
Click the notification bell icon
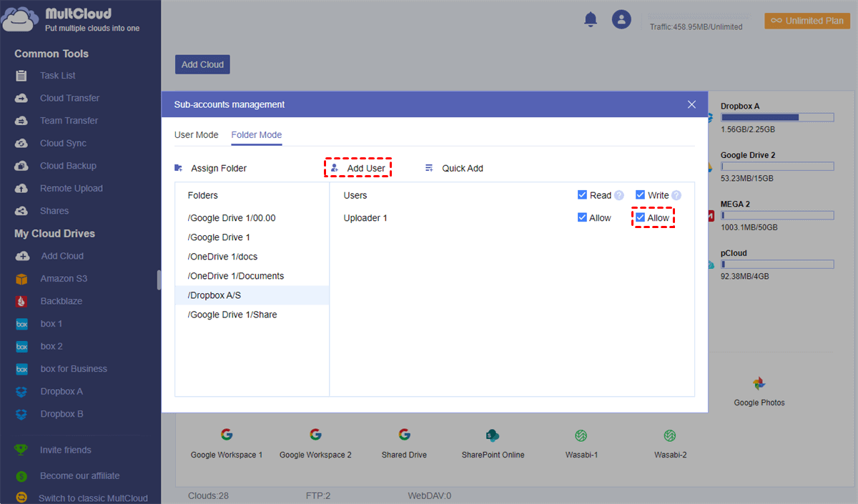pos(591,20)
